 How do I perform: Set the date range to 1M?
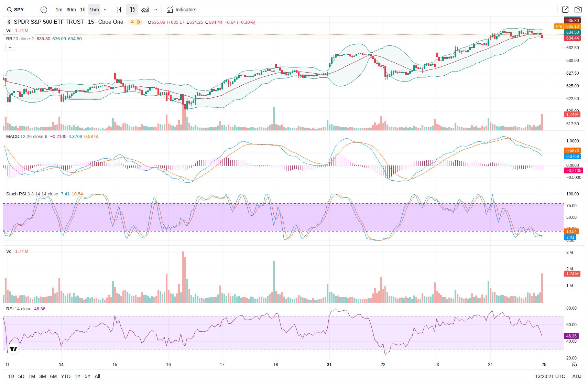tap(32, 376)
